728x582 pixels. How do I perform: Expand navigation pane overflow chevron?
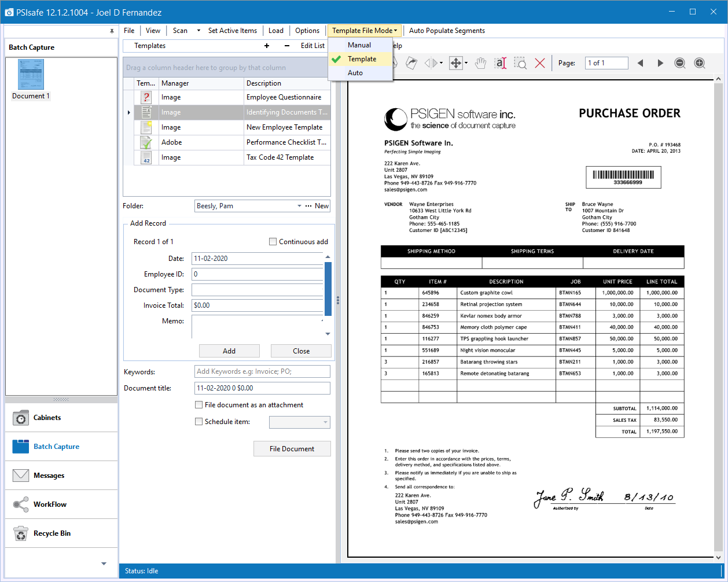tap(104, 563)
